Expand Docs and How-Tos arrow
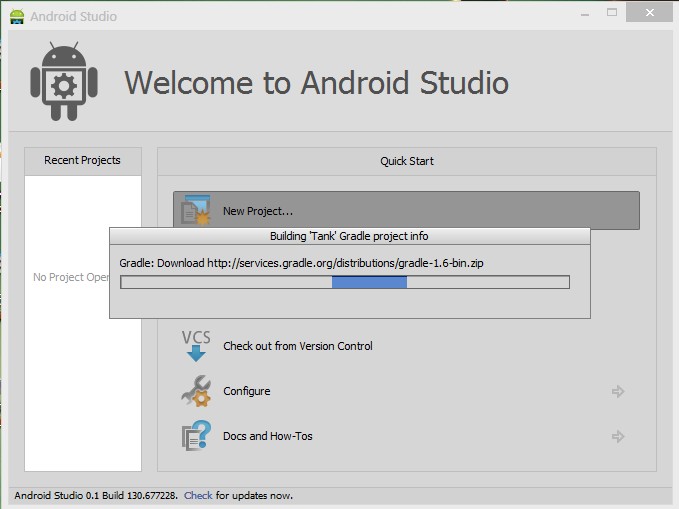The height and width of the screenshot is (509, 679). tap(618, 436)
